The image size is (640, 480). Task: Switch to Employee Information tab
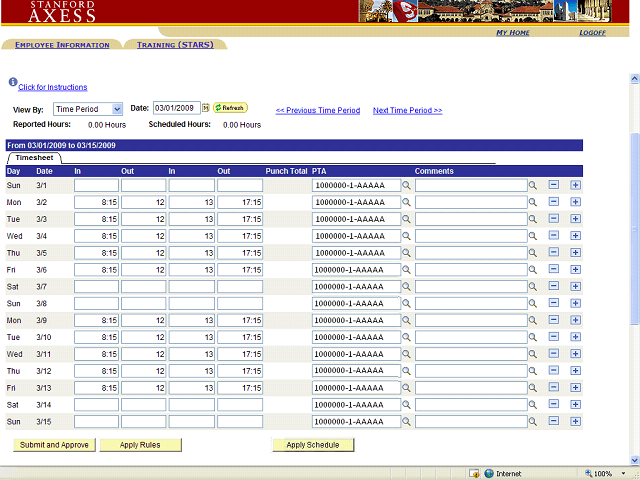point(62,45)
